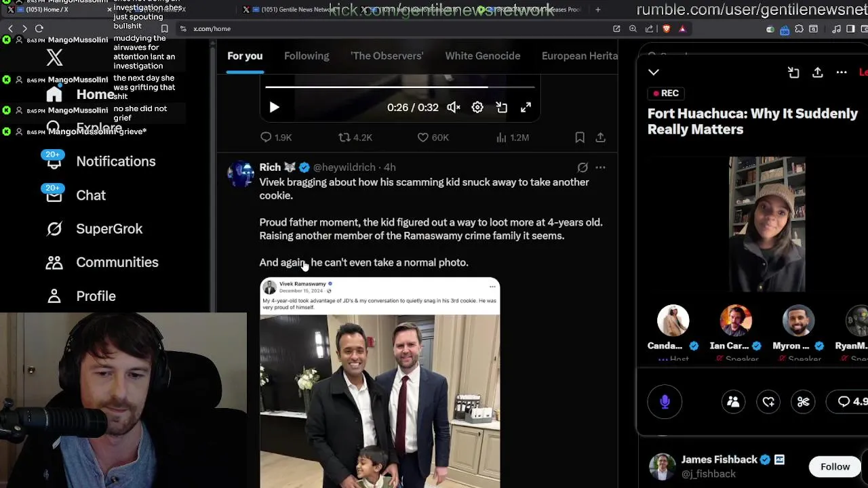This screenshot has width=868, height=488.
Task: Click the browser bookmark icon near address bar
Action: 164,29
